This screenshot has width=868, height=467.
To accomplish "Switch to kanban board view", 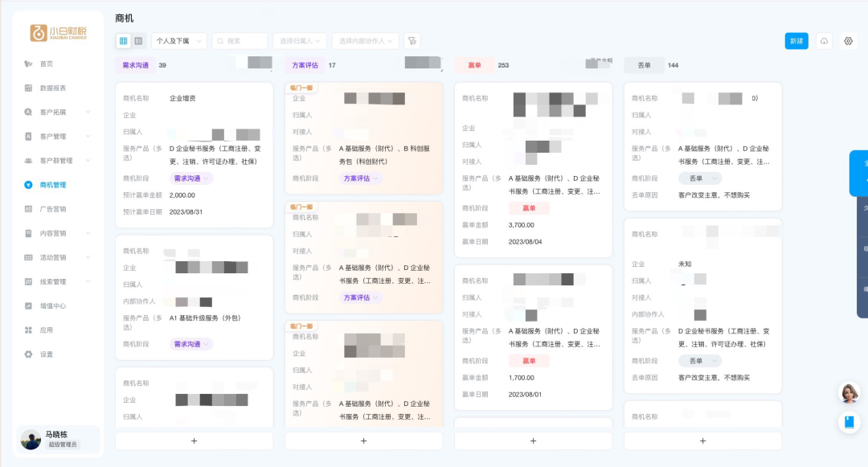I will click(122, 40).
